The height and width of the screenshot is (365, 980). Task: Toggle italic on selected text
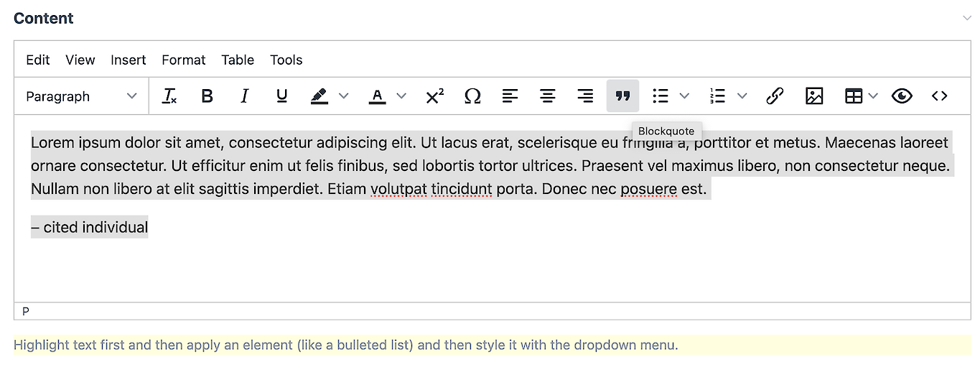[x=244, y=96]
